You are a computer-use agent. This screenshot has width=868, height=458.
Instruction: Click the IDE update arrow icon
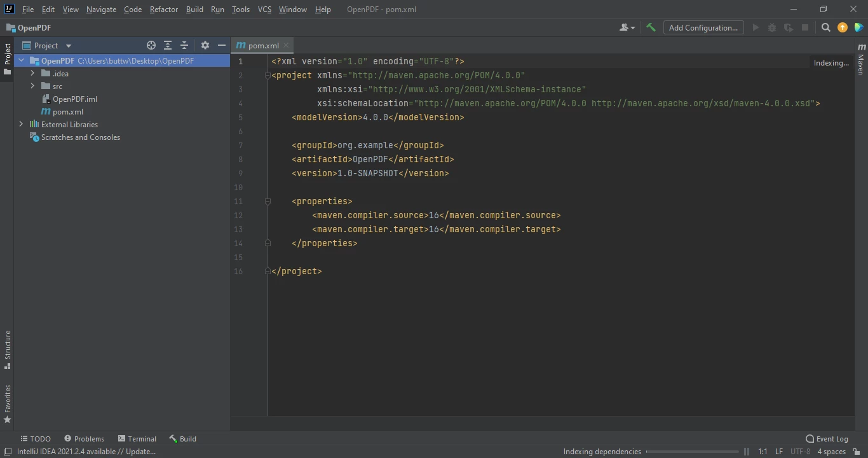click(843, 27)
